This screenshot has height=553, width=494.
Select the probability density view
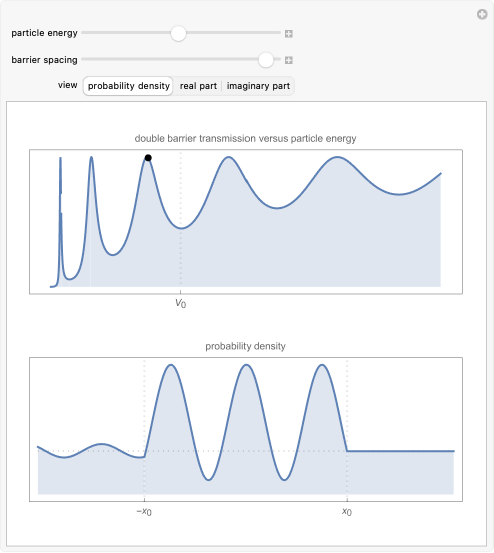pyautogui.click(x=128, y=86)
